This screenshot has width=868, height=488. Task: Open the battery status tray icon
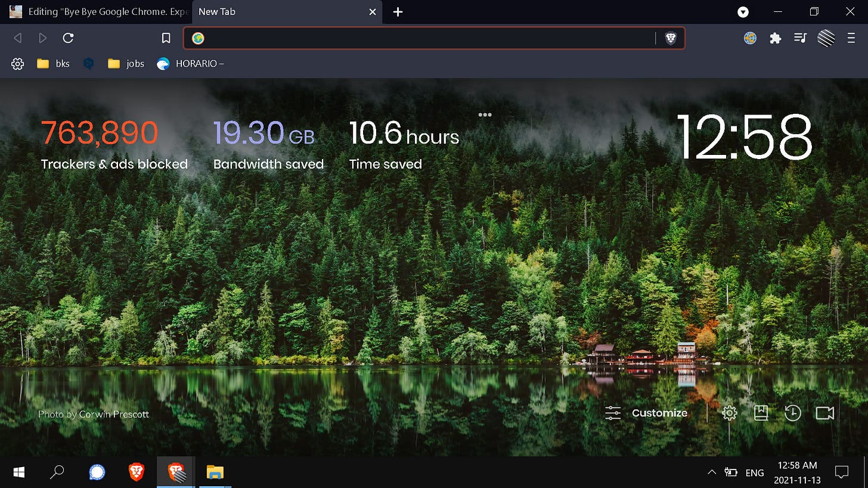tap(731, 473)
